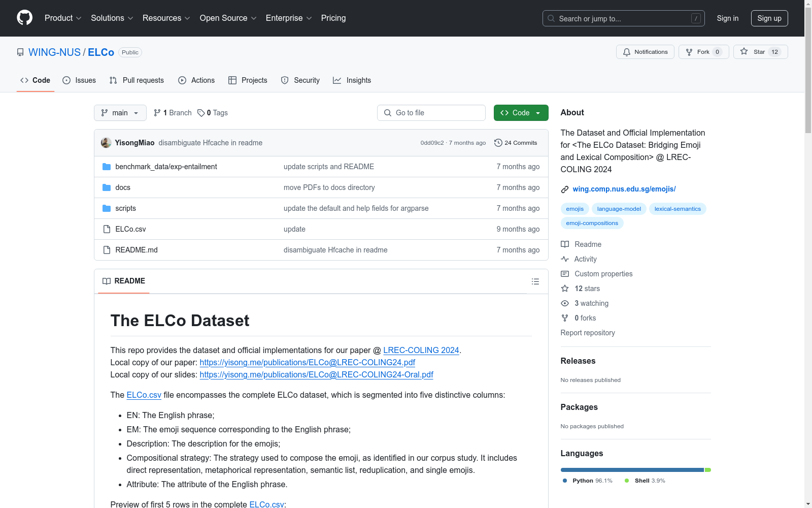Click the branch icon beside 1 Branch
This screenshot has width=812, height=508.
tap(157, 113)
